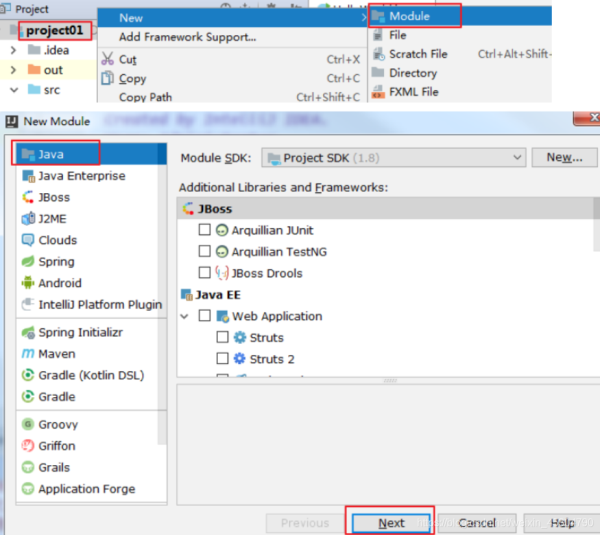This screenshot has width=600, height=535.
Task: Select the Spring leaf icon in module list
Action: (x=28, y=261)
